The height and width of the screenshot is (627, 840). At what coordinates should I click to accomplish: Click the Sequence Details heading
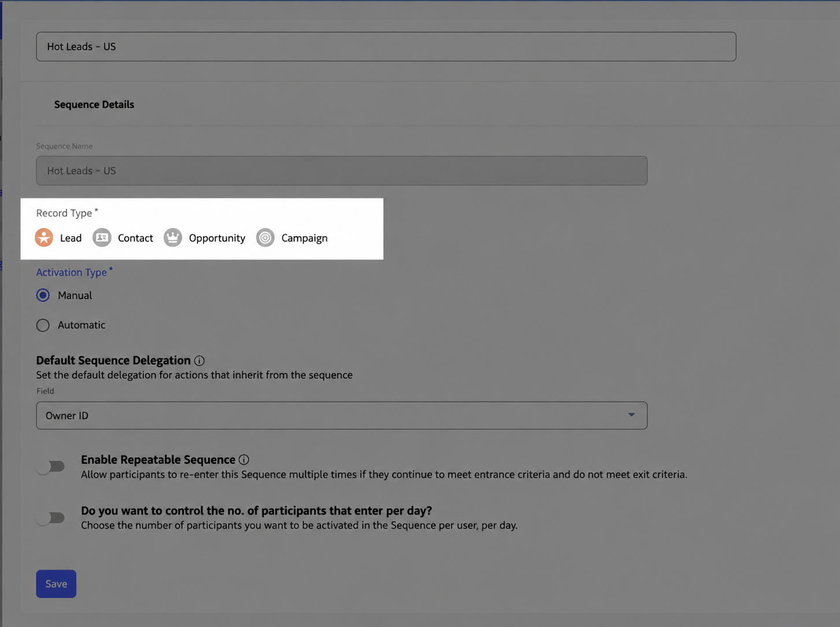tap(94, 104)
